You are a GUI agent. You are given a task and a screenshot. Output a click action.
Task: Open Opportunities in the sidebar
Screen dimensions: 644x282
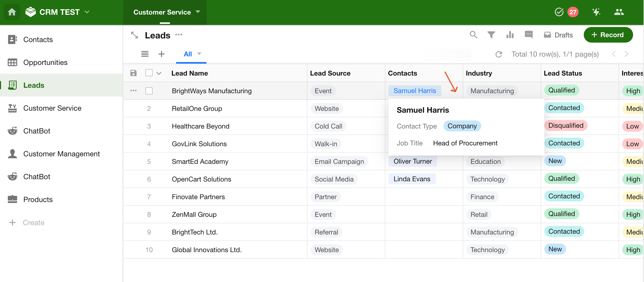pyautogui.click(x=45, y=62)
